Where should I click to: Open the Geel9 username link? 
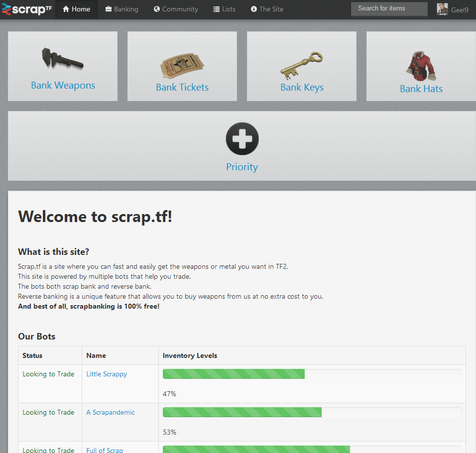click(460, 10)
